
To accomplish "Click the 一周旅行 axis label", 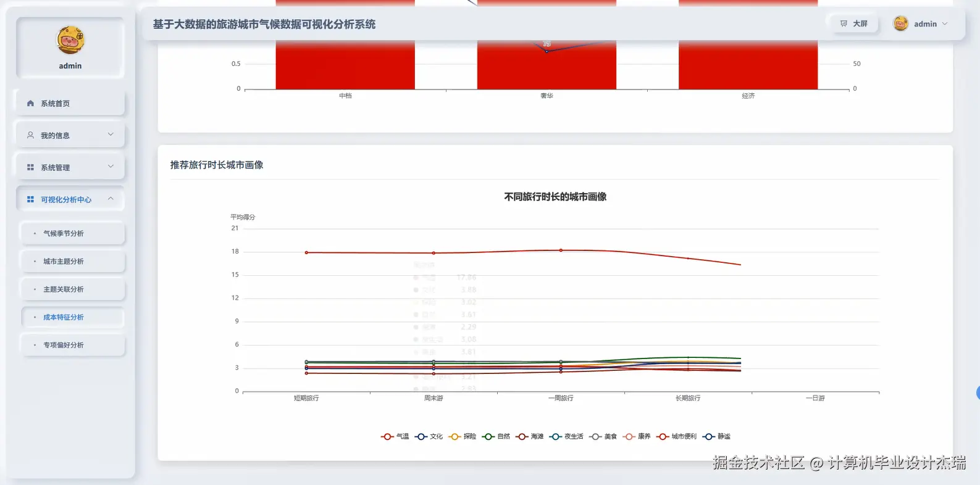I will point(561,398).
